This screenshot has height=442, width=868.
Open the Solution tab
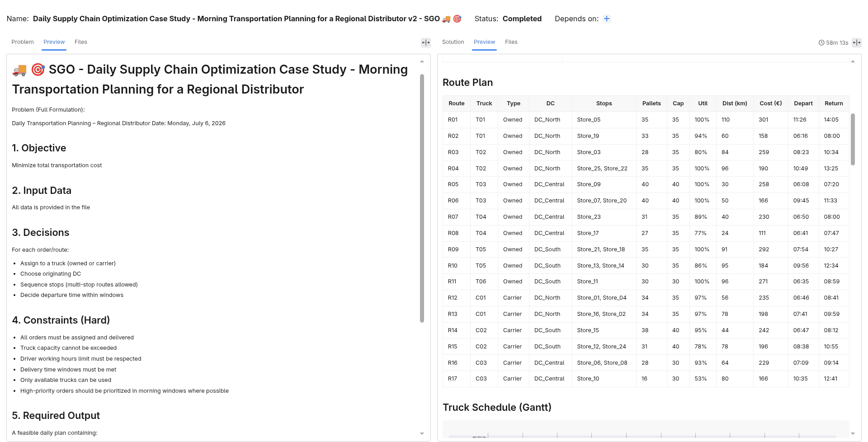click(x=453, y=42)
